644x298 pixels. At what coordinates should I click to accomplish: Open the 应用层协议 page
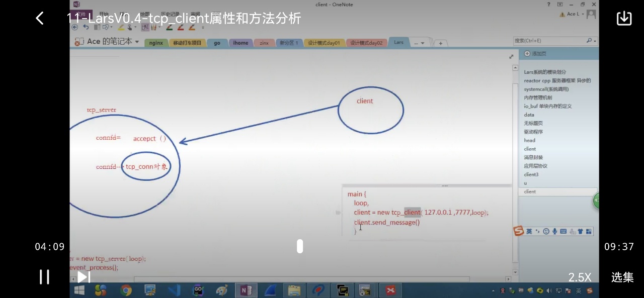click(x=535, y=166)
